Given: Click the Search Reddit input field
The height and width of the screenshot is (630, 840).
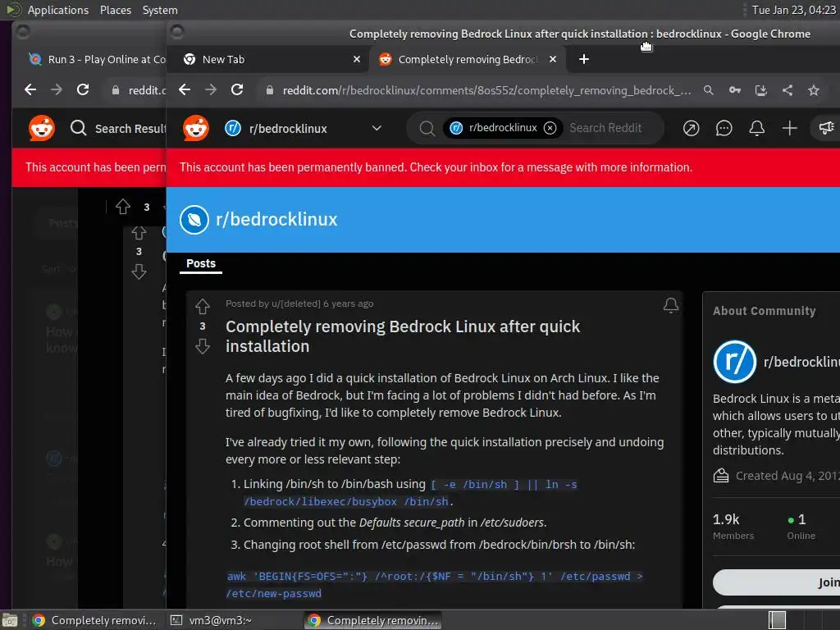Looking at the screenshot, I should pyautogui.click(x=605, y=128).
